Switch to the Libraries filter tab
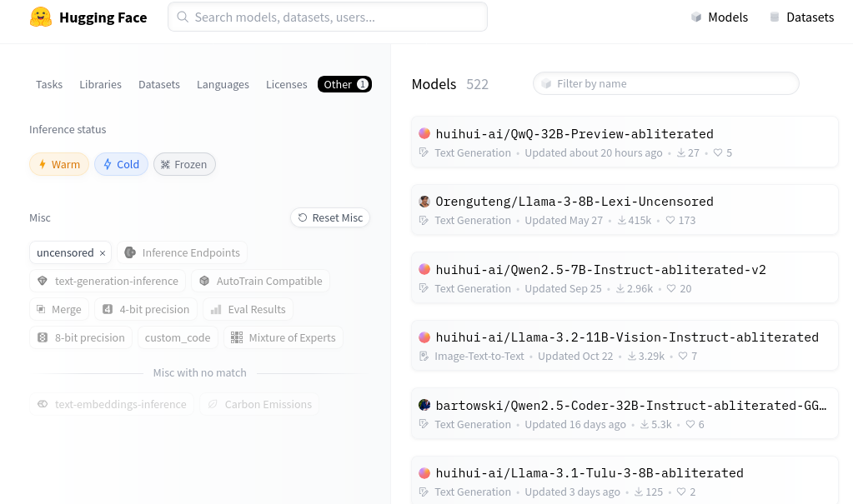 [x=100, y=84]
